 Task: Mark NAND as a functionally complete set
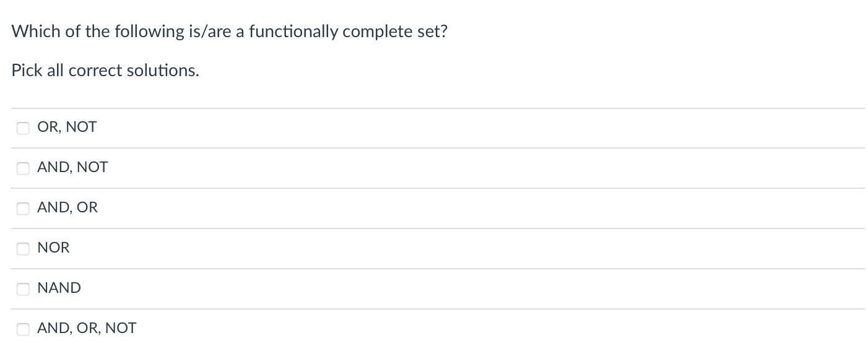[23, 289]
